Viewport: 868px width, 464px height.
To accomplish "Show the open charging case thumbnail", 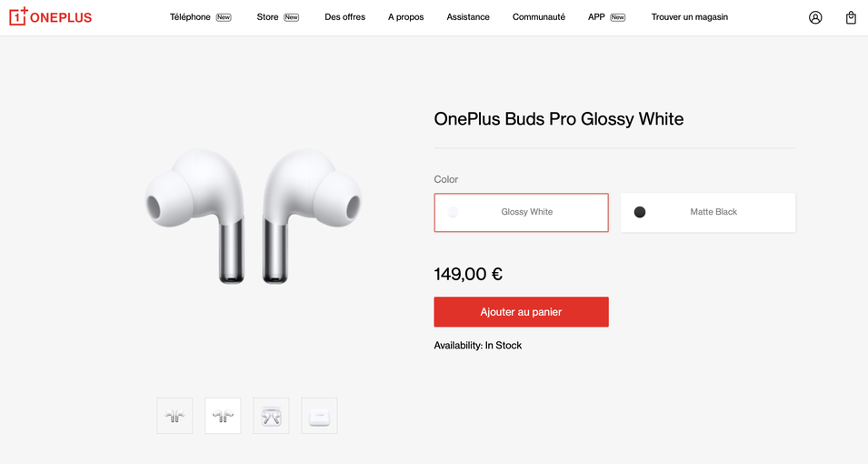I will click(x=271, y=416).
